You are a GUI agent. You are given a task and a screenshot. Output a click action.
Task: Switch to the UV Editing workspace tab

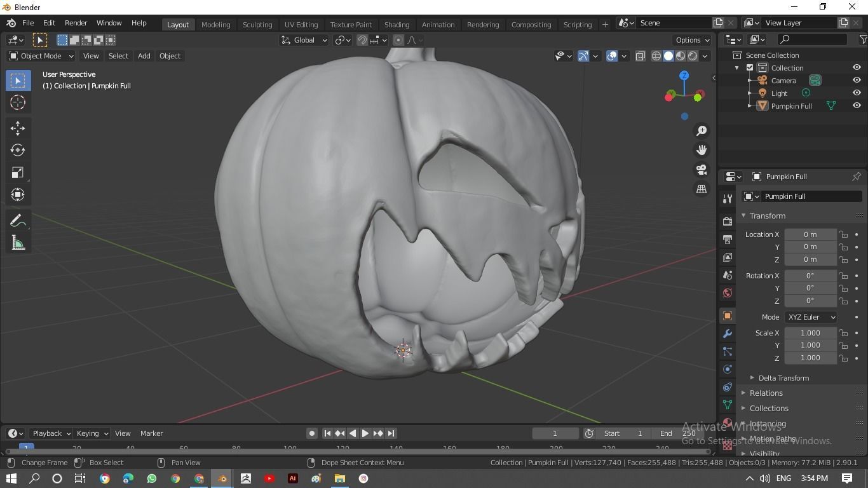tap(301, 25)
